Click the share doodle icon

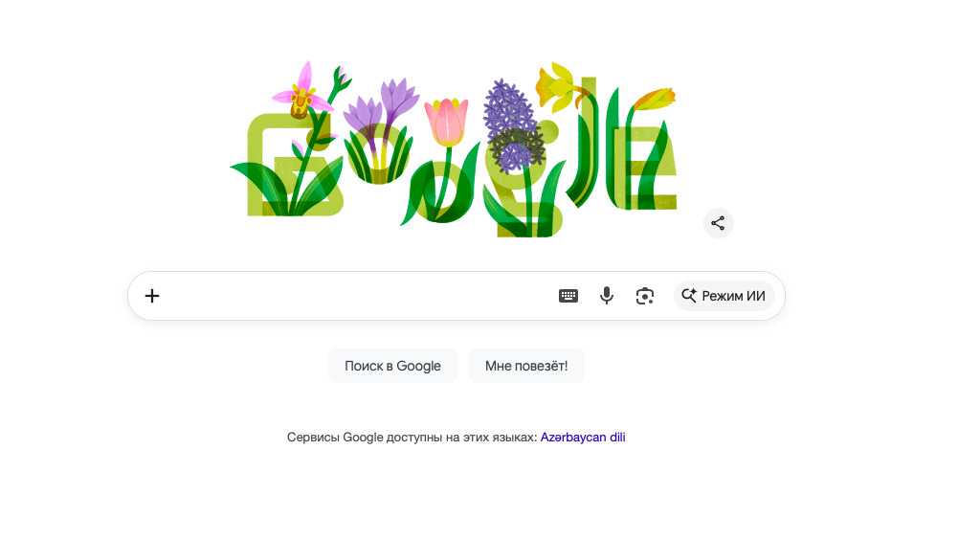click(x=718, y=224)
